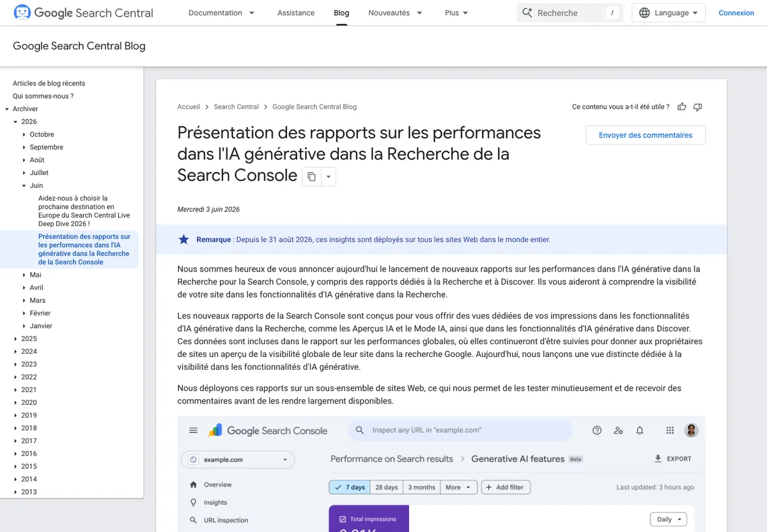
Task: Click the Google Search Central logo icon
Action: (22, 13)
